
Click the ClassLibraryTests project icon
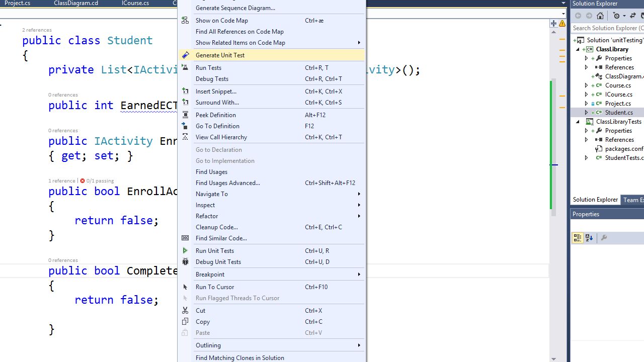coord(590,122)
